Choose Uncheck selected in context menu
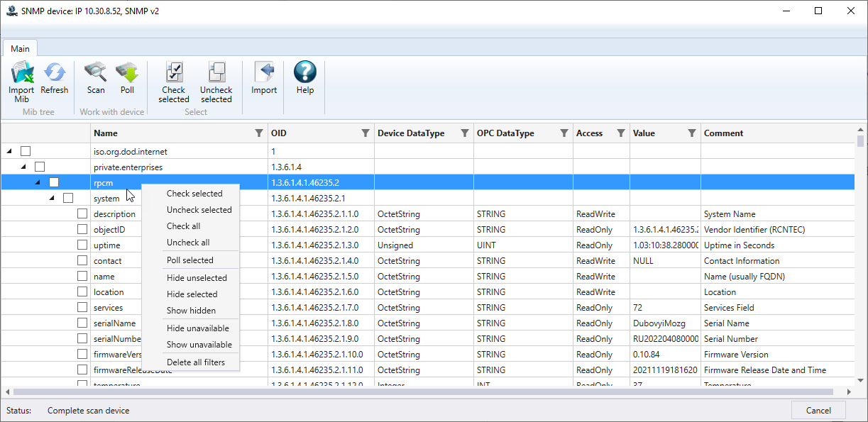The image size is (868, 422). click(191, 209)
